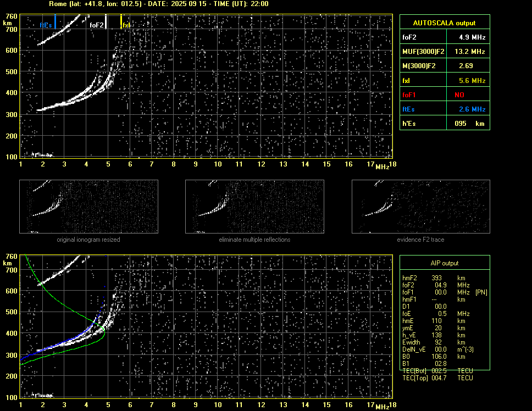Click the MHz axis label of the top ionogram
The image size is (532, 411).
click(382, 166)
